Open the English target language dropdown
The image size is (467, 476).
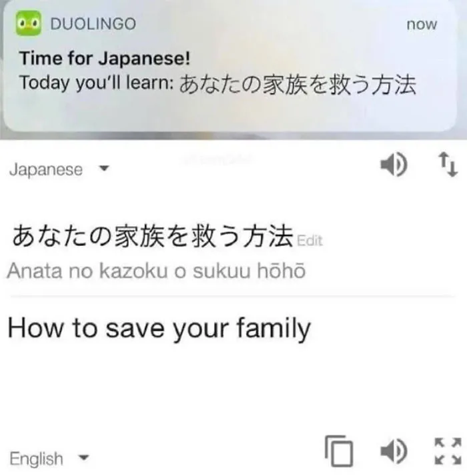[49, 459]
